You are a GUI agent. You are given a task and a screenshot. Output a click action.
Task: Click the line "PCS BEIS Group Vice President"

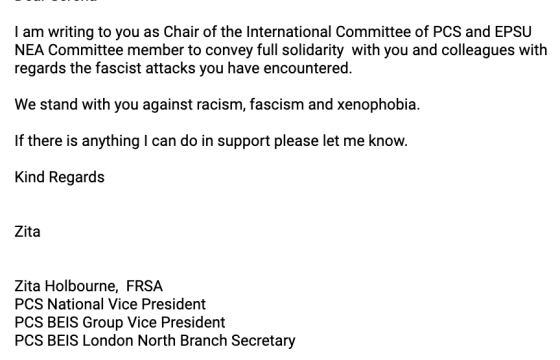click(x=120, y=322)
